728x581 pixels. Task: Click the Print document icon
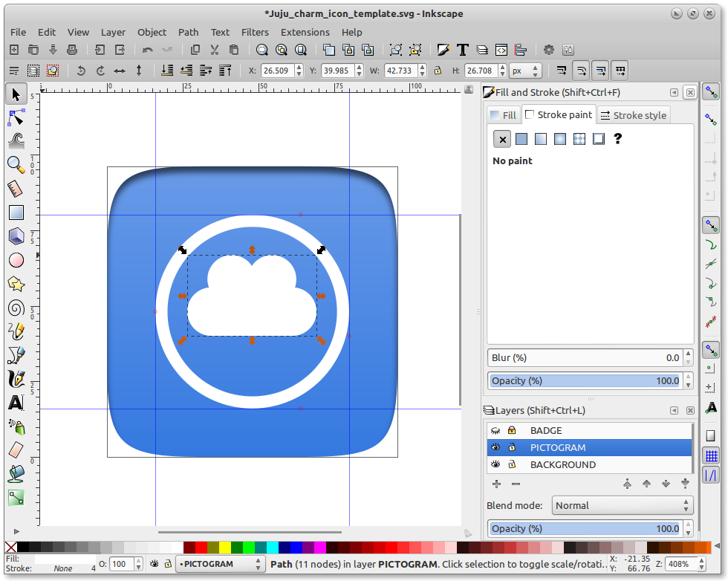tap(72, 51)
